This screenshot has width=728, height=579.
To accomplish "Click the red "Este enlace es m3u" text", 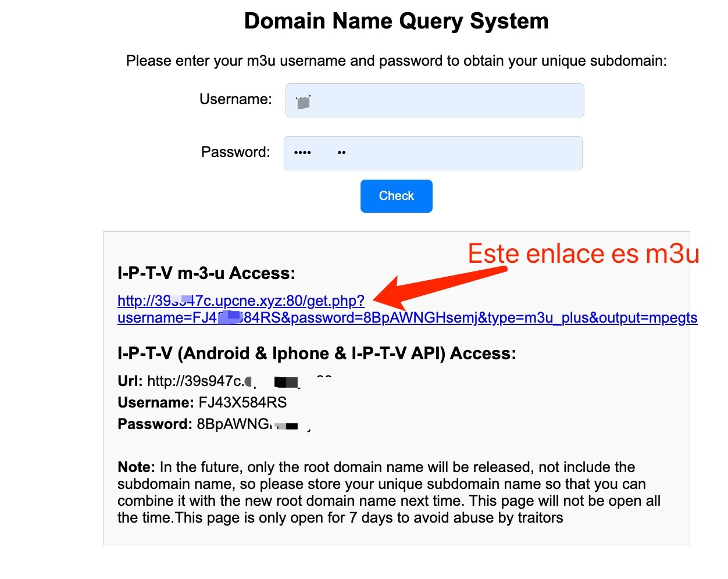I will click(x=583, y=254).
